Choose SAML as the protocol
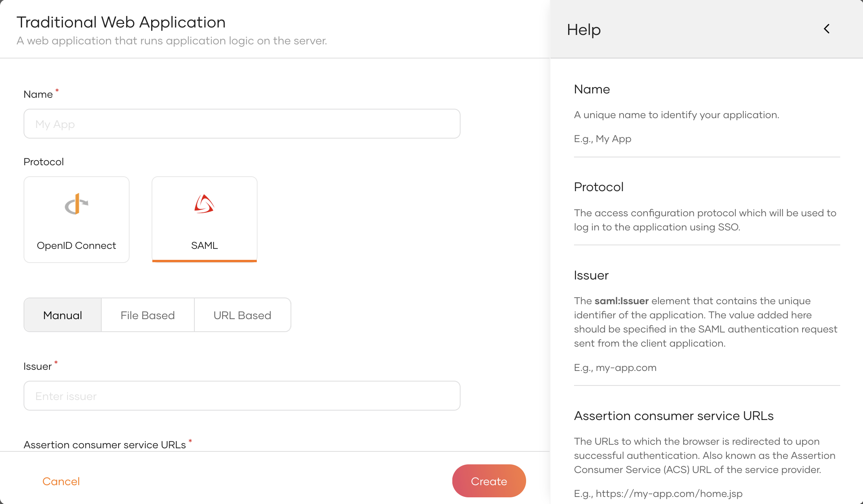The width and height of the screenshot is (863, 504). tap(204, 219)
